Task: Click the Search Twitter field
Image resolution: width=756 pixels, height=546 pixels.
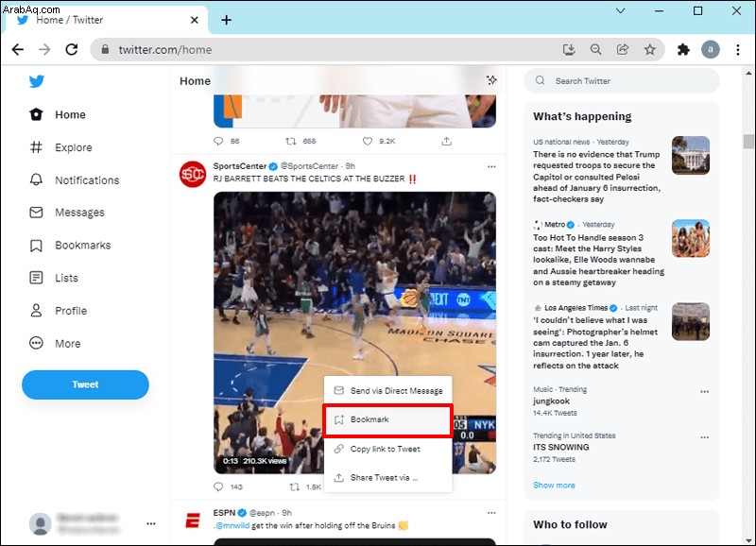Action: pos(622,81)
